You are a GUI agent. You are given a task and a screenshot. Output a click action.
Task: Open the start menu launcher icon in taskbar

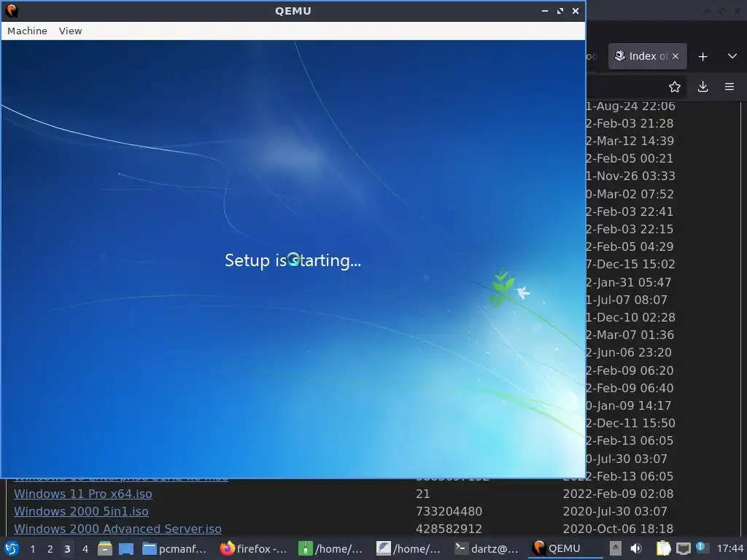[11, 548]
